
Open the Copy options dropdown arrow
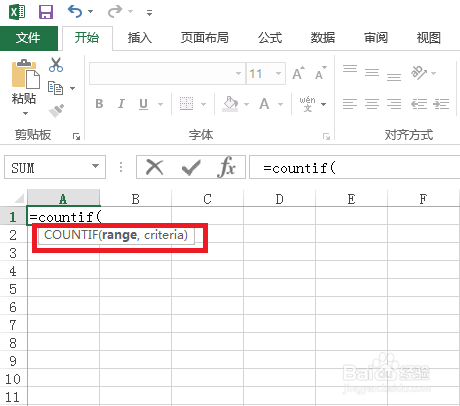pyautogui.click(x=72, y=88)
